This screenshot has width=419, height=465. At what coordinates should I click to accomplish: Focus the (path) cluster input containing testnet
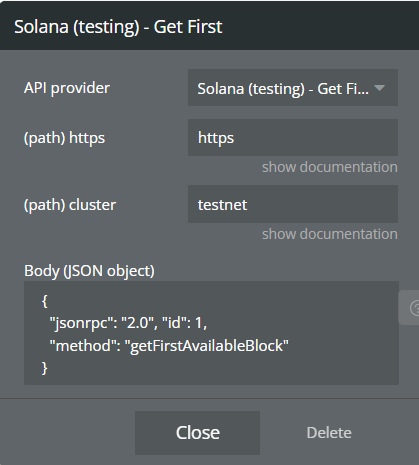(293, 204)
